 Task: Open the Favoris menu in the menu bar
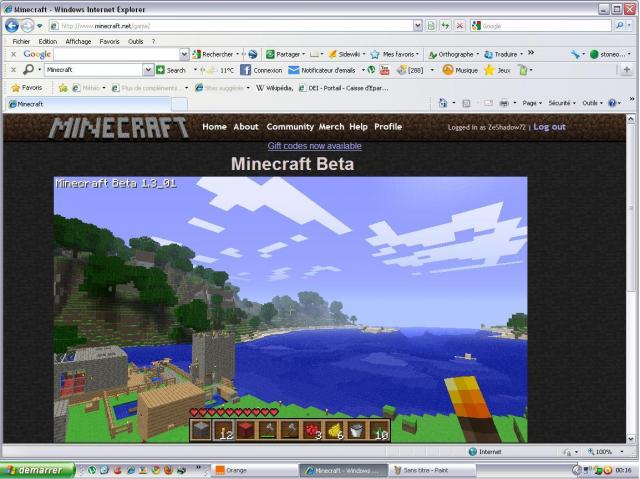[109, 41]
